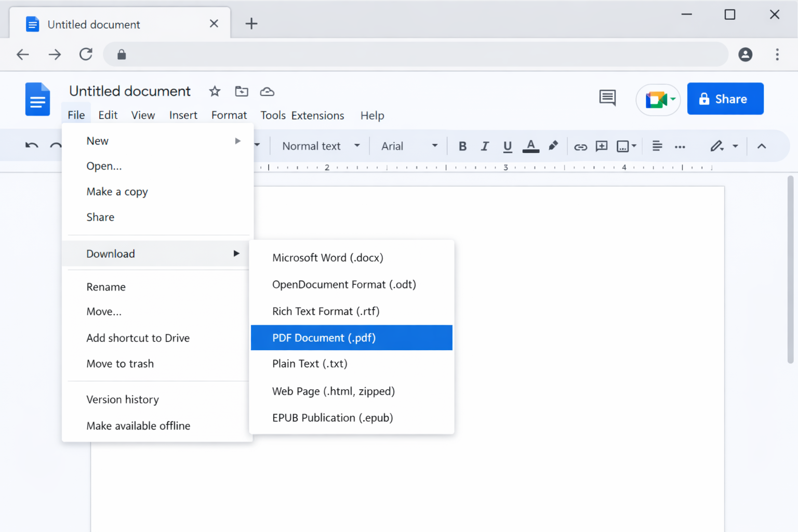The width and height of the screenshot is (798, 532).
Task: Click the vertical page scrollbar
Action: 790,270
